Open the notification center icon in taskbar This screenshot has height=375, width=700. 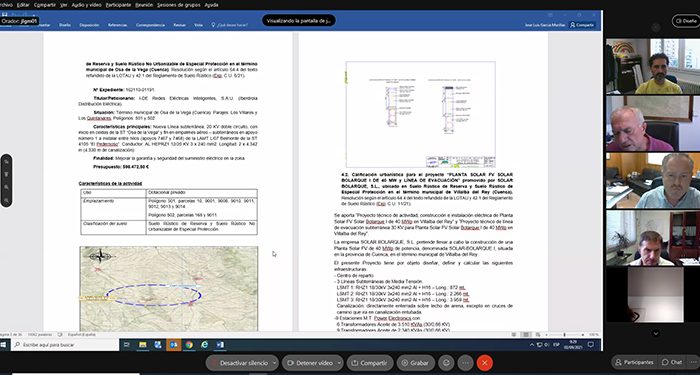pyautogui.click(x=591, y=345)
